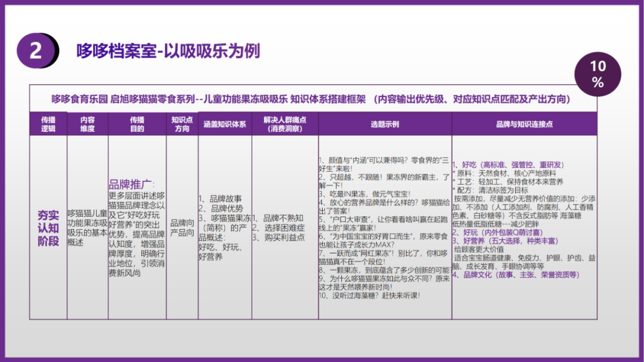Click topic 10 没听过海藻糖？赶快来听课

coord(369,295)
